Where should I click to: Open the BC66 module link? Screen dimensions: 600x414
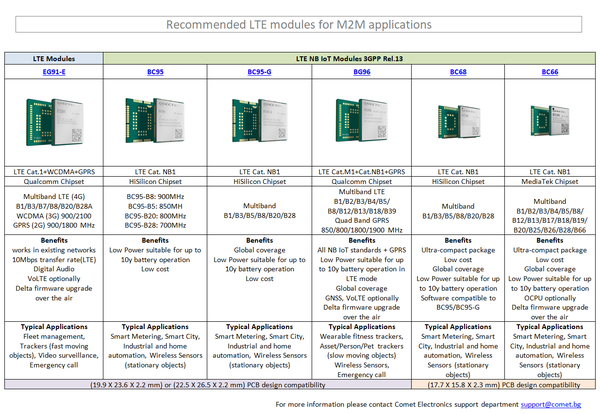pos(550,72)
